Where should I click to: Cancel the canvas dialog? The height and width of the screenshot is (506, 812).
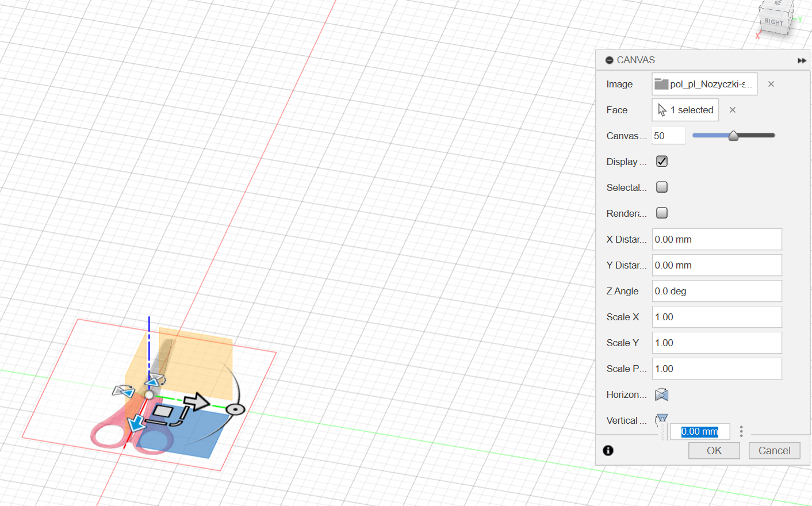point(774,451)
